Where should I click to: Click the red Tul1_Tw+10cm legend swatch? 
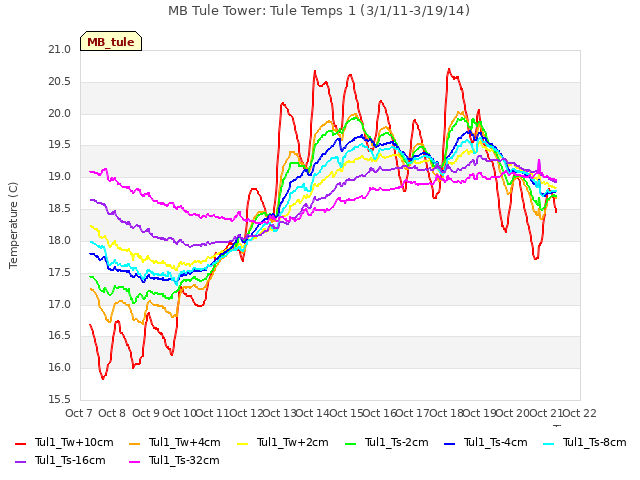coord(20,443)
